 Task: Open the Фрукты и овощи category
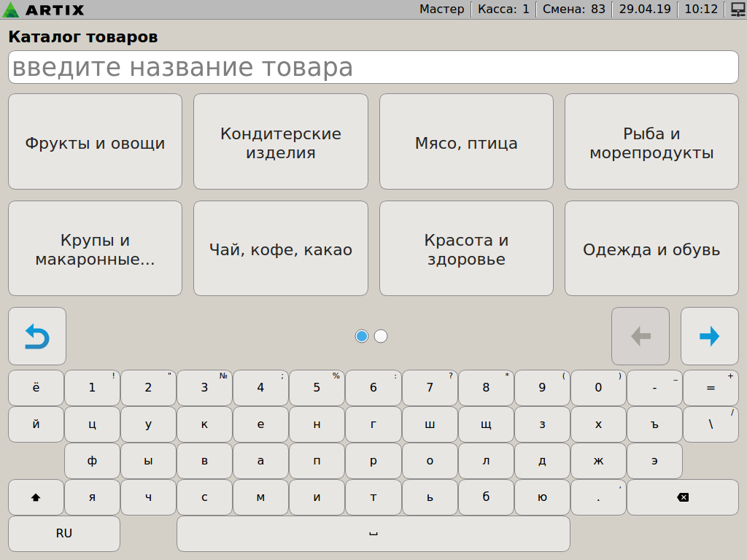pyautogui.click(x=95, y=141)
